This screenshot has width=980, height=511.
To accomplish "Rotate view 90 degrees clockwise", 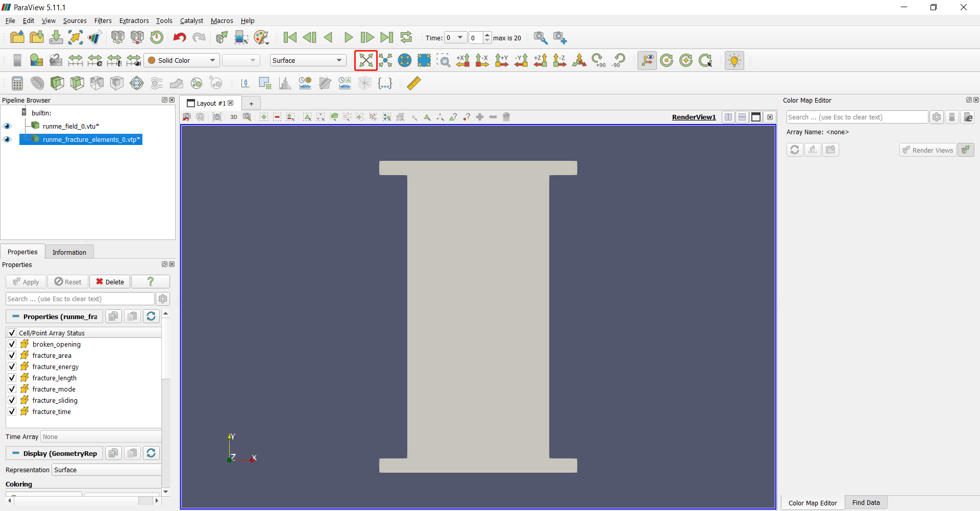I will 599,60.
